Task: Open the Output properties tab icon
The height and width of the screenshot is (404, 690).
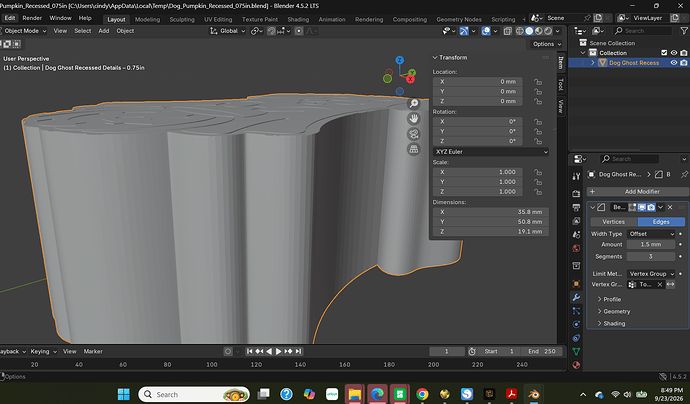Action: [x=576, y=207]
